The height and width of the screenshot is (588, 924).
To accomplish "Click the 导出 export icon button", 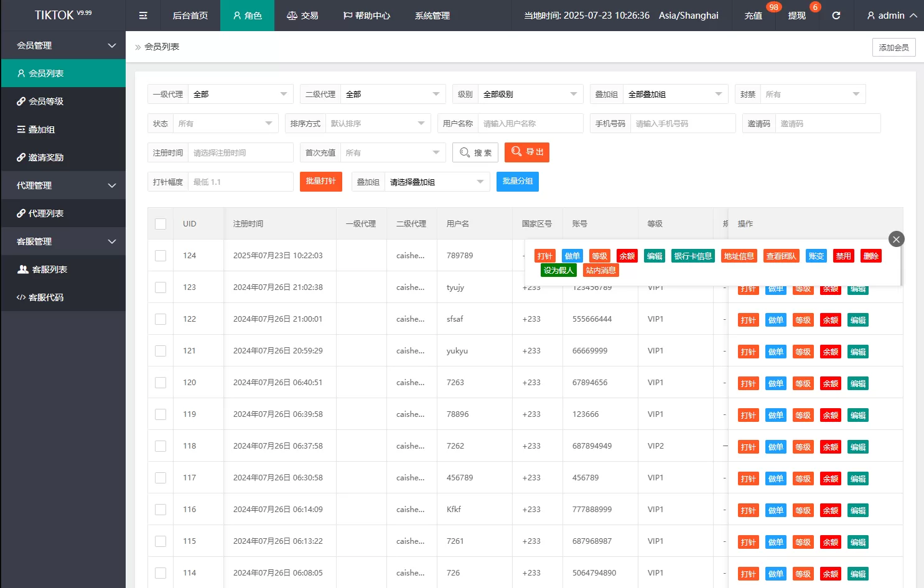I will coord(526,152).
